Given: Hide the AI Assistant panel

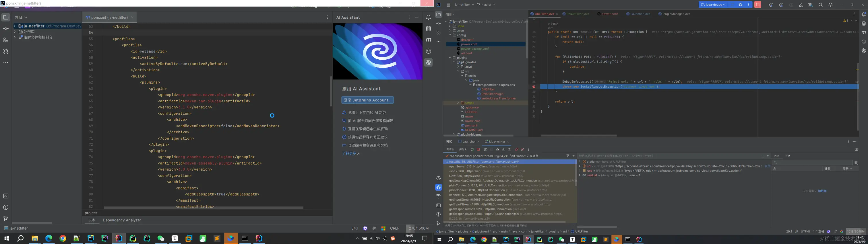Looking at the screenshot, I should pos(417,17).
